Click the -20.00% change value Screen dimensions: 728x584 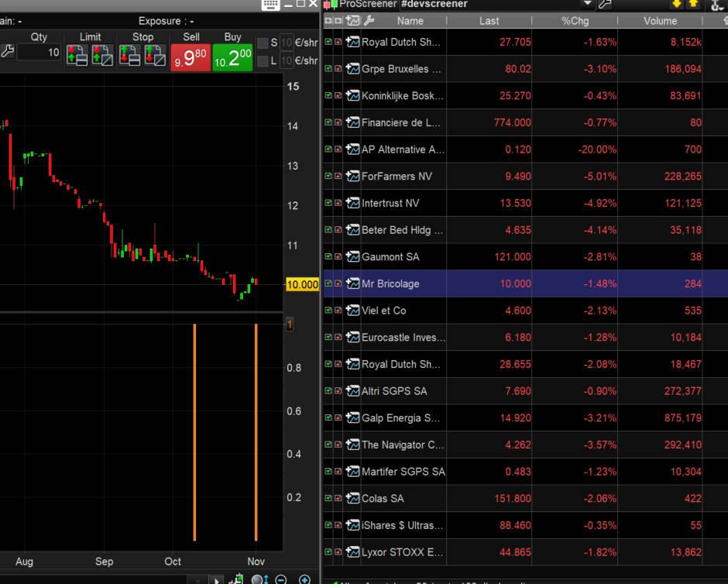pyautogui.click(x=597, y=149)
